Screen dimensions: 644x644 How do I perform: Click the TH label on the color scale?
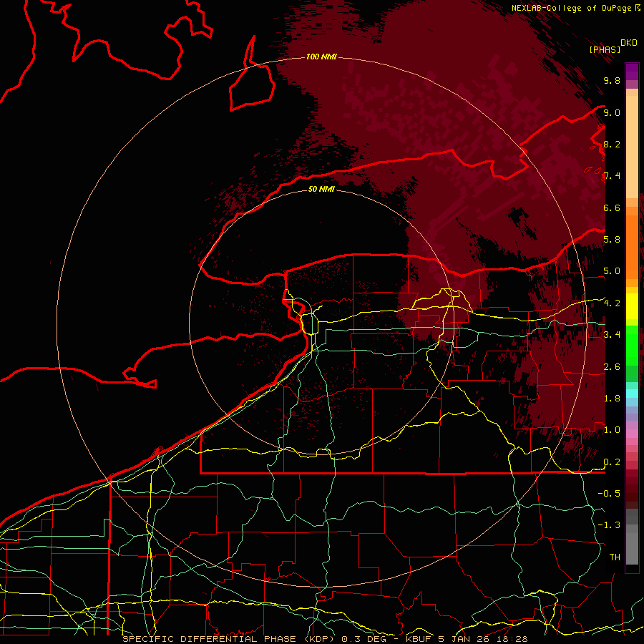click(x=615, y=557)
